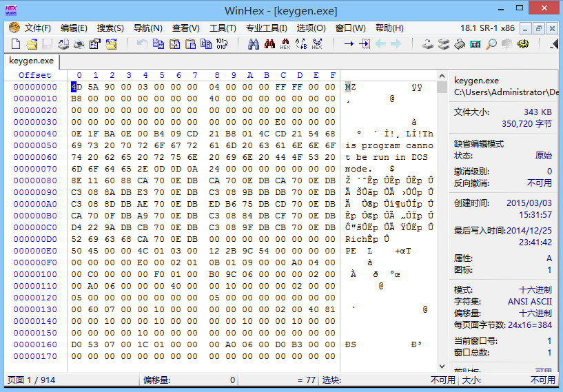Click the 偏移量 status bar field
The image size is (563, 392).
tap(189, 380)
